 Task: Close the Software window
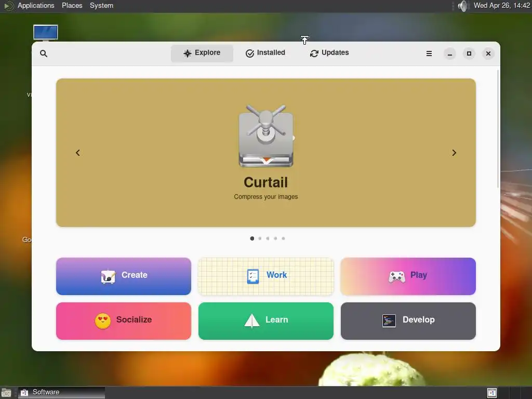(488, 54)
